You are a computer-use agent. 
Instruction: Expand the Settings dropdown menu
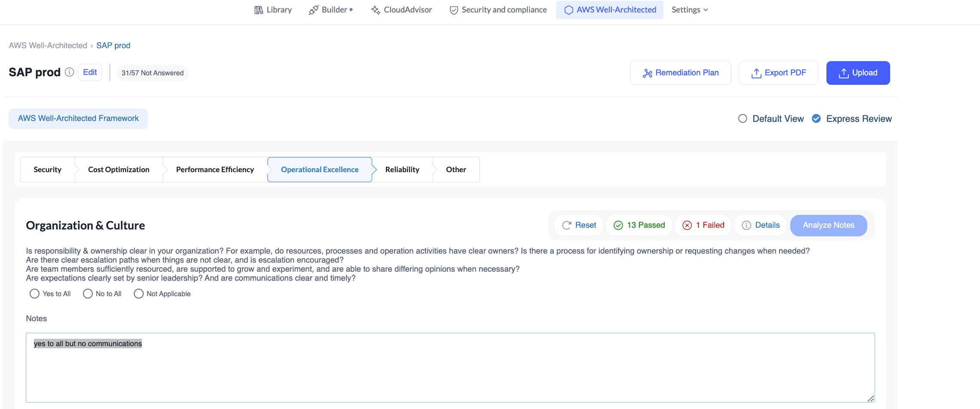point(690,10)
